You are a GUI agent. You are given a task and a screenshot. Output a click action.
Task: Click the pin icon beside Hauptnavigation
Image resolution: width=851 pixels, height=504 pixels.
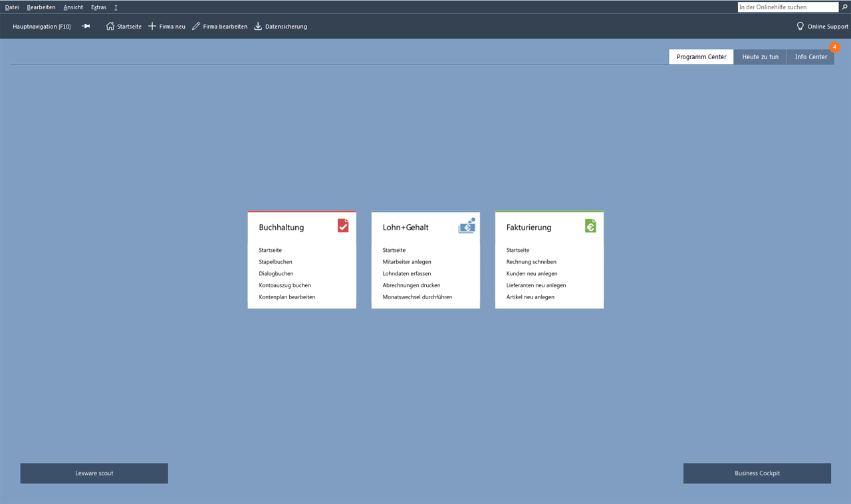click(86, 27)
